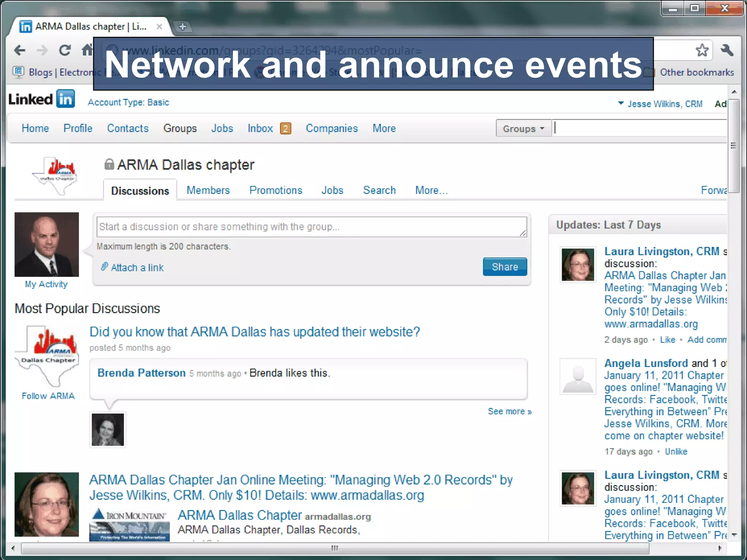The width and height of the screenshot is (747, 560).
Task: Open Inbox navigation item
Action: click(260, 128)
